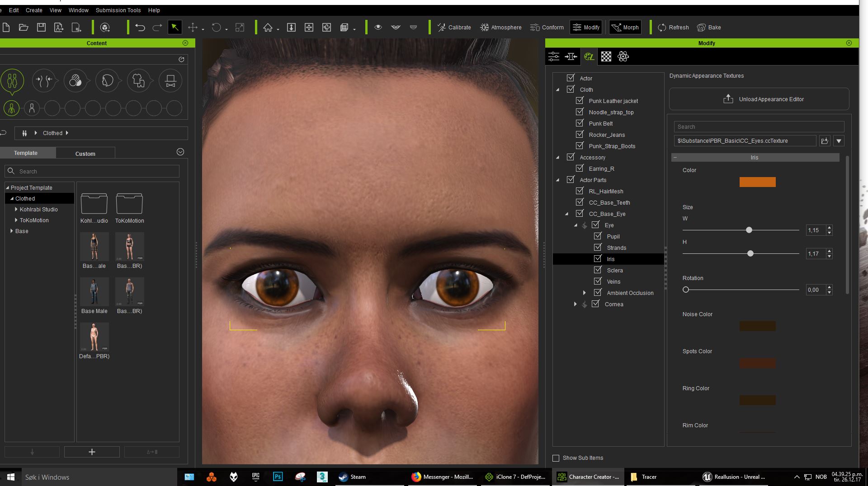Open the Submission Tools menu

118,10
